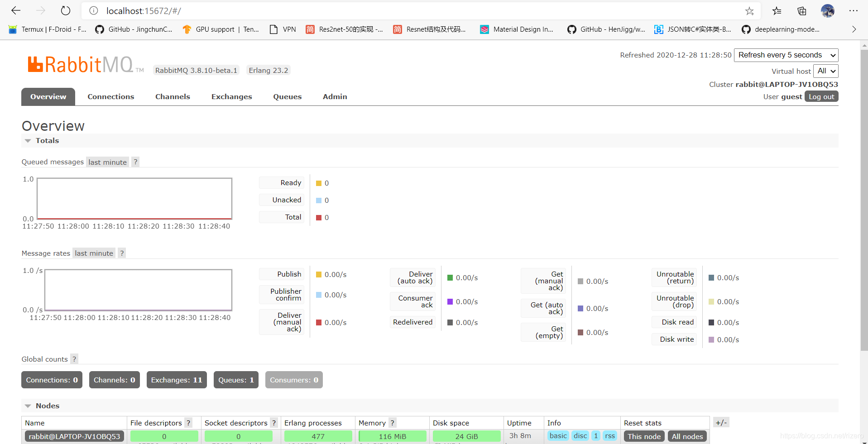Switch to the Connections tab

coord(111,96)
